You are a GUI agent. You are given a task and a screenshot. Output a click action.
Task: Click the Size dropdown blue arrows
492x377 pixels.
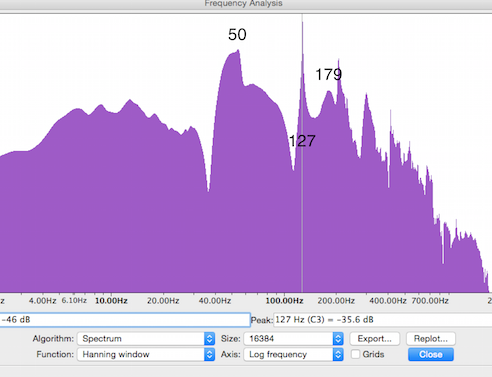coord(338,339)
